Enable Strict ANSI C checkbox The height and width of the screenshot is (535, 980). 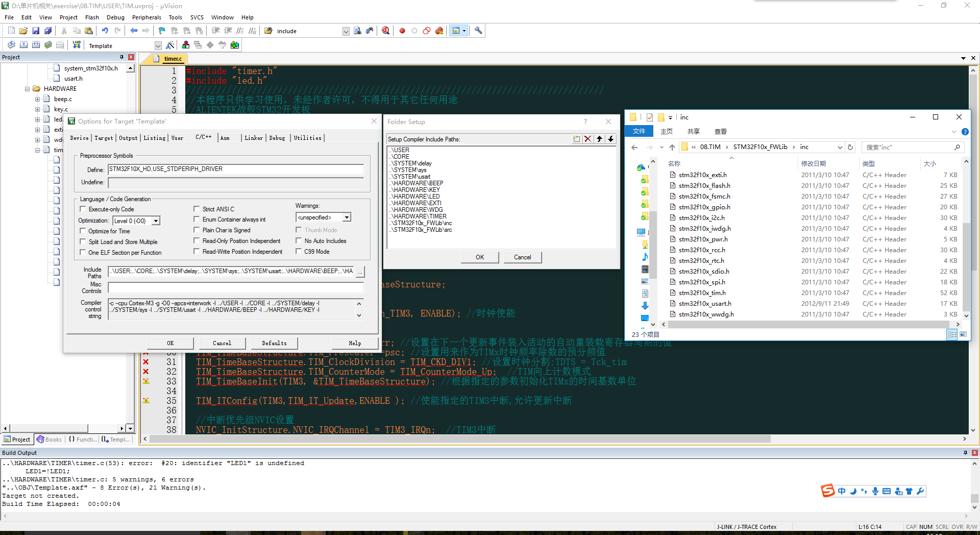pyautogui.click(x=197, y=209)
